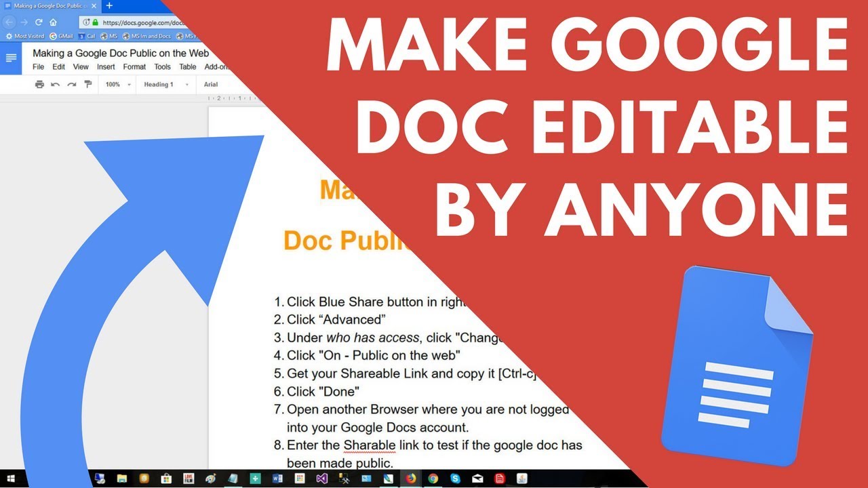Screen dimensions: 868x488
Task: Go back with browser Back arrow
Action: pyautogui.click(x=9, y=22)
